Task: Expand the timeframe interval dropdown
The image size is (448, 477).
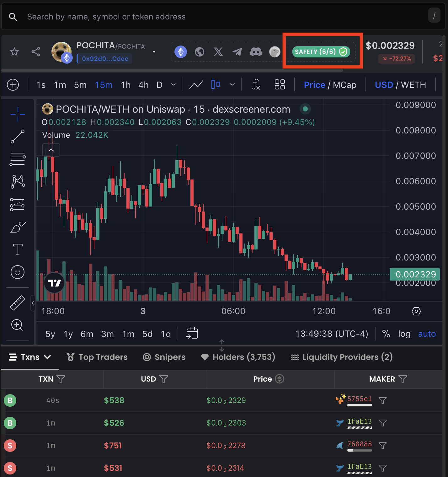Action: [x=174, y=85]
